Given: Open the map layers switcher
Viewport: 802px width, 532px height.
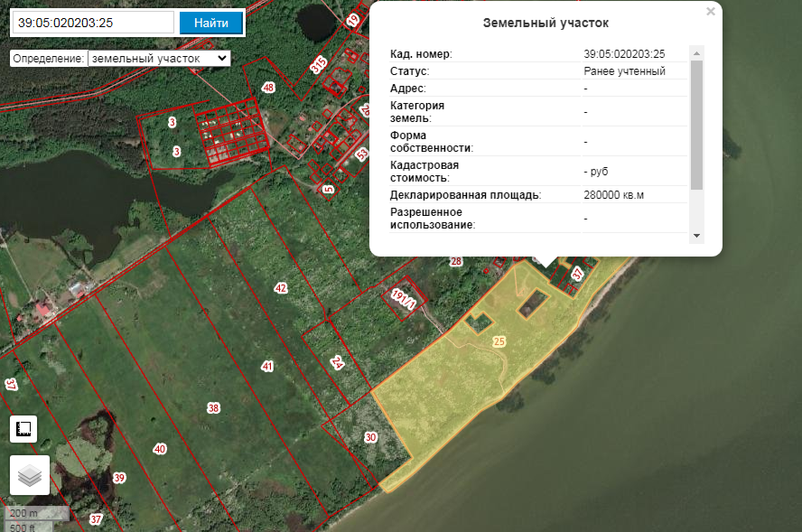Looking at the screenshot, I should pyautogui.click(x=30, y=475).
